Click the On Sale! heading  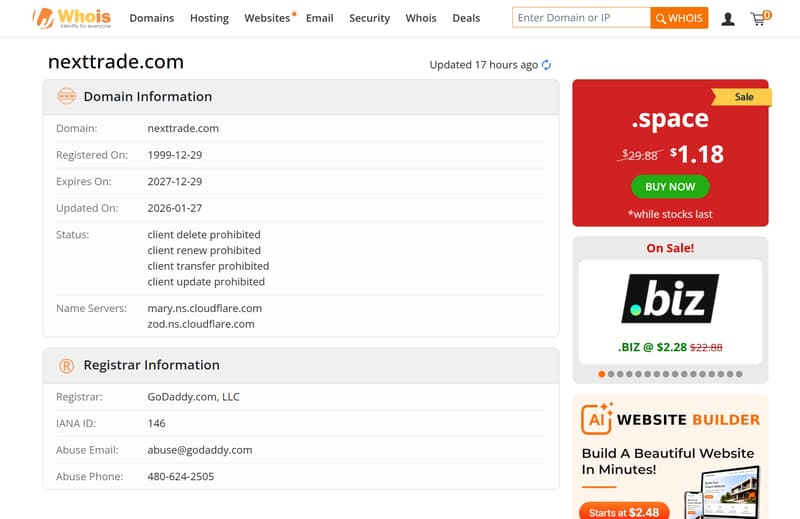(670, 248)
